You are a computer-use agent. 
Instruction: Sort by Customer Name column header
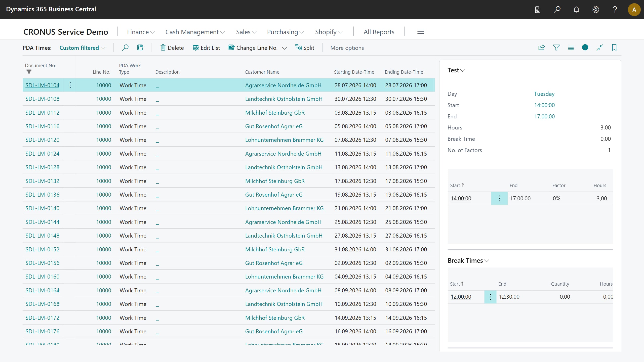pyautogui.click(x=262, y=72)
